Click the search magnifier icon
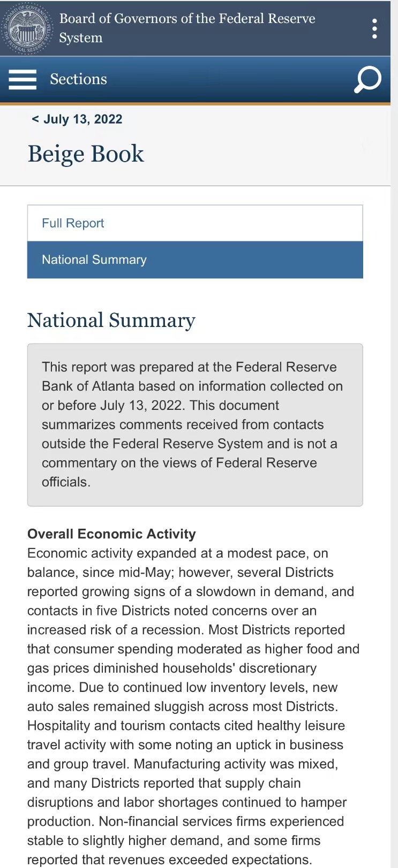The image size is (398, 868). pos(367,80)
